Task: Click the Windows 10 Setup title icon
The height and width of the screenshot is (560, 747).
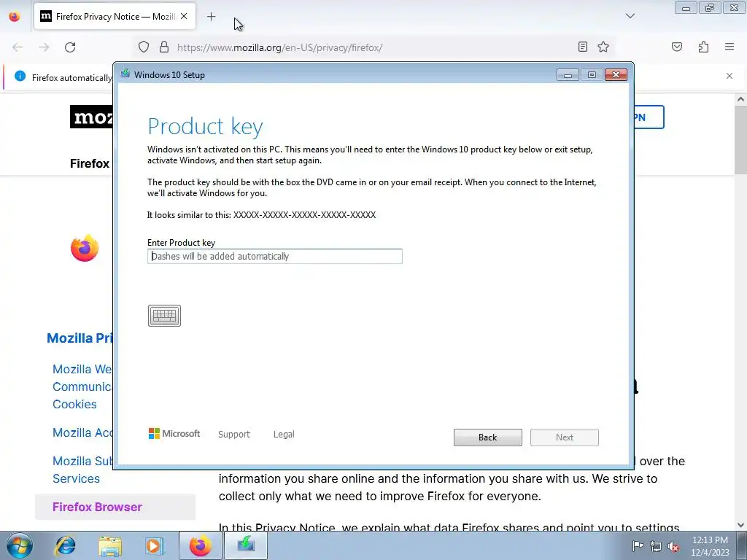Action: tap(125, 74)
